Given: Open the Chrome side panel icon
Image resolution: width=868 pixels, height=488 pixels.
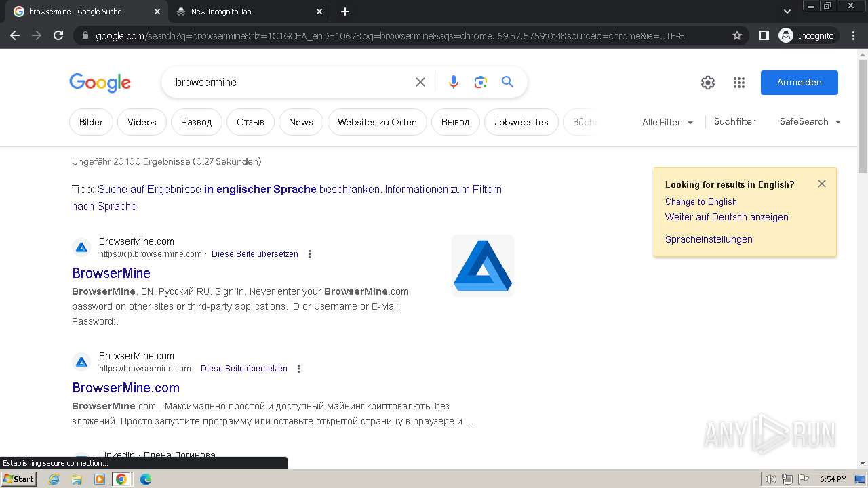Looking at the screenshot, I should click(x=764, y=35).
